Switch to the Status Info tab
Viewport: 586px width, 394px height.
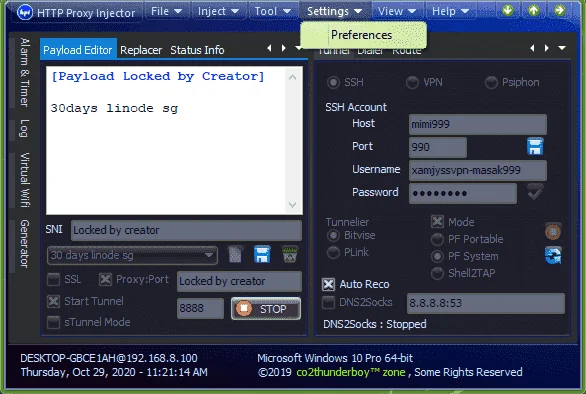pyautogui.click(x=197, y=50)
